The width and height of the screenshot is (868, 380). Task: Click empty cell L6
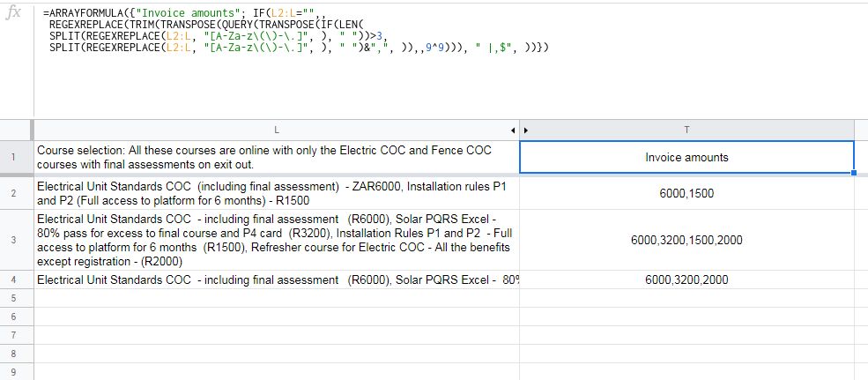(276, 317)
